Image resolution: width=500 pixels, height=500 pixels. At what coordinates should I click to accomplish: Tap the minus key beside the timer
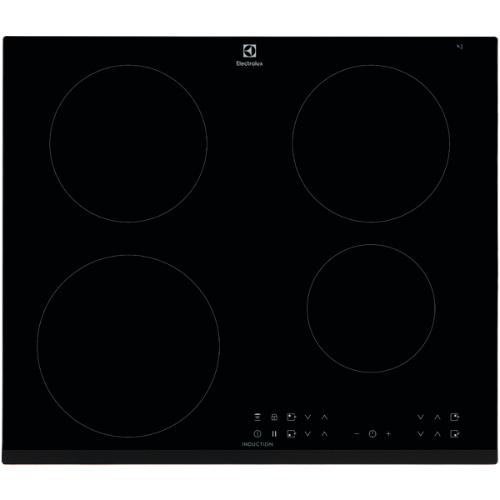coord(356,434)
